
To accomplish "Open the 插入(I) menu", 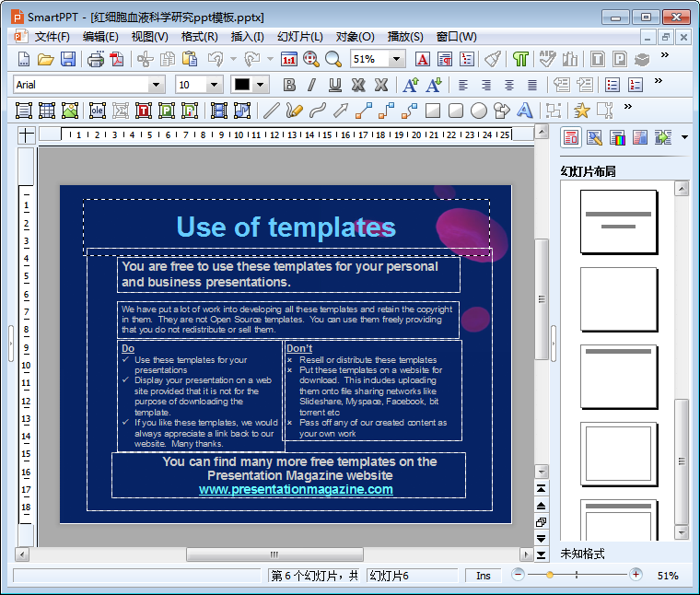I will click(x=248, y=37).
